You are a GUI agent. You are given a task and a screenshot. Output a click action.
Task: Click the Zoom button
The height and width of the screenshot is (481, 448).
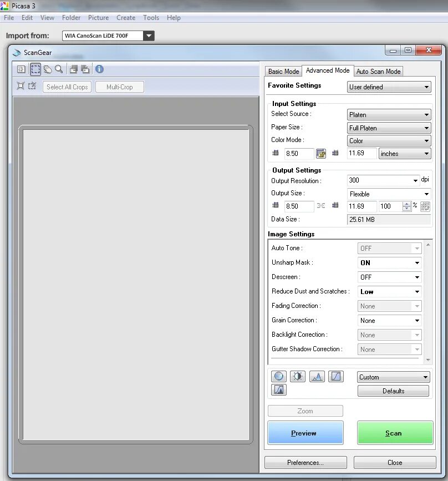pos(306,411)
